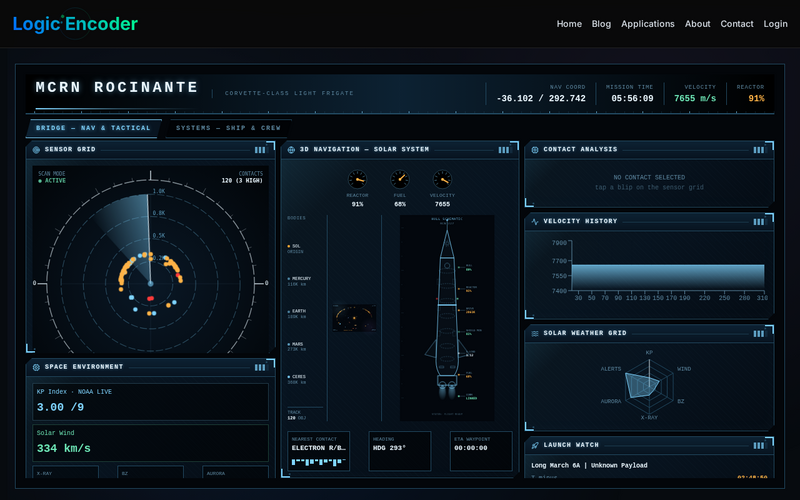Open the Home page link
The height and width of the screenshot is (500, 800).
pyautogui.click(x=569, y=24)
